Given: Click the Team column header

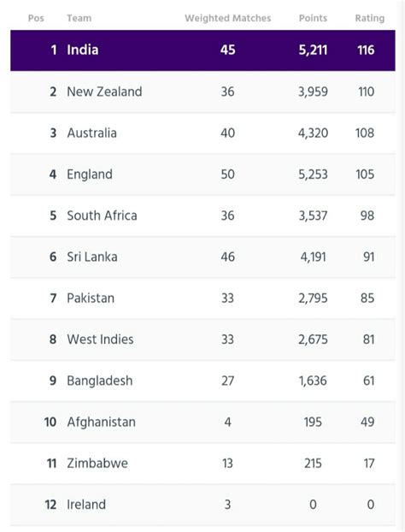Looking at the screenshot, I should click(x=79, y=18).
